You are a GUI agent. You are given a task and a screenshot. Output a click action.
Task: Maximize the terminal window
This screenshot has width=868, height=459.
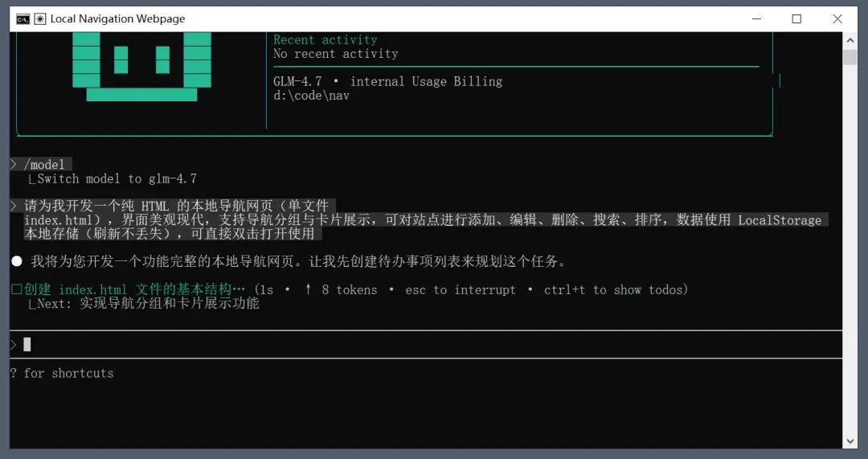tap(796, 18)
